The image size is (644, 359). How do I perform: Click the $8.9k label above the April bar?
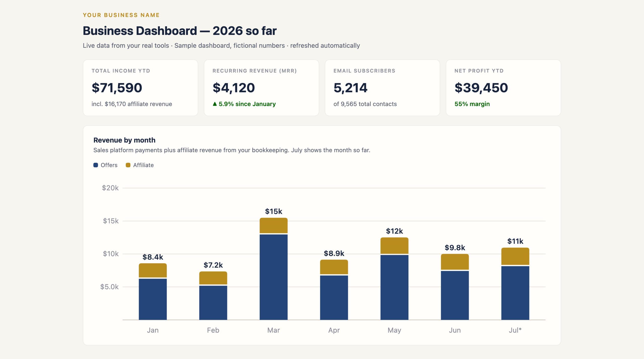pos(334,253)
